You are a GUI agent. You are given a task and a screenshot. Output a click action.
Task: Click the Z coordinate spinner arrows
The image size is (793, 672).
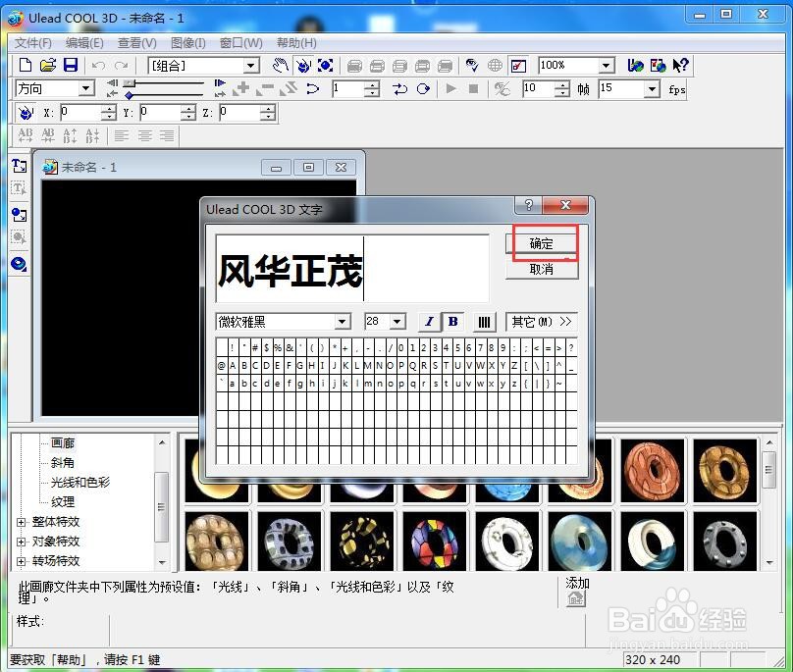click(268, 112)
